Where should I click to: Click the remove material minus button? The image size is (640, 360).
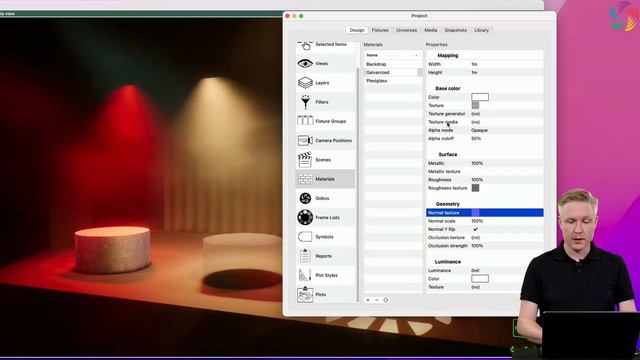(377, 300)
